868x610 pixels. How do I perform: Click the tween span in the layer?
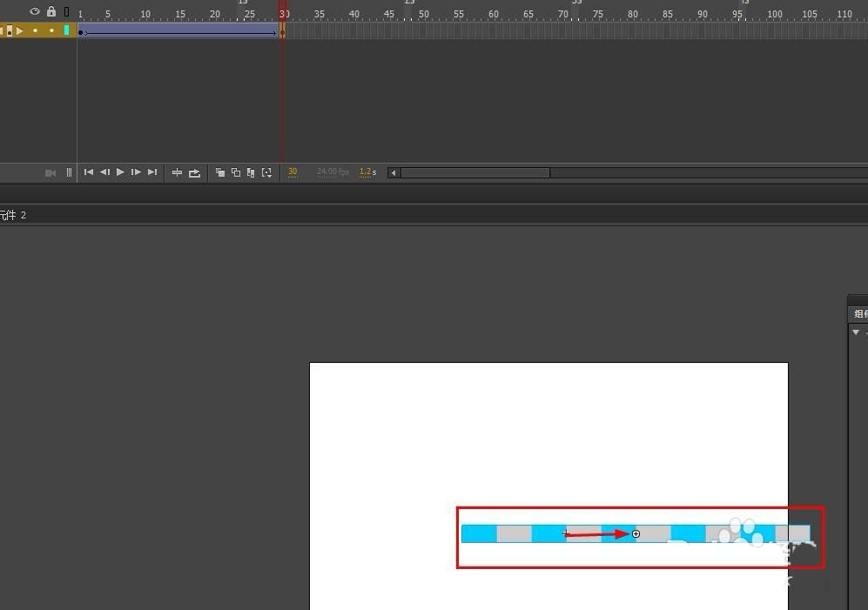click(180, 31)
